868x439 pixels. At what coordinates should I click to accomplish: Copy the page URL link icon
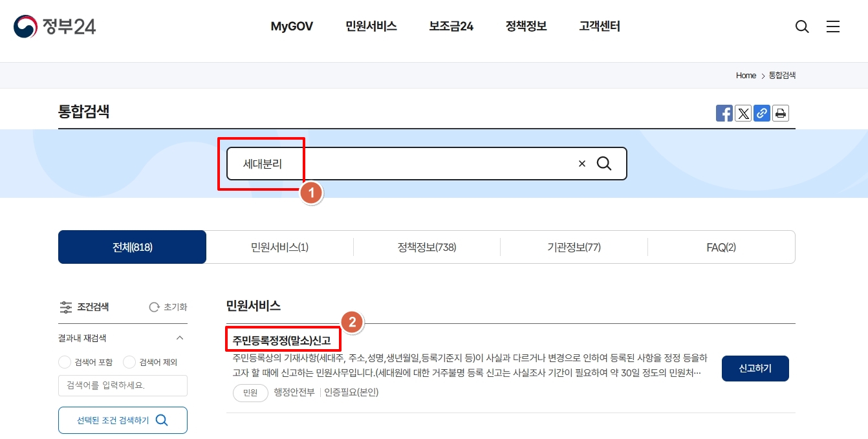[762, 113]
